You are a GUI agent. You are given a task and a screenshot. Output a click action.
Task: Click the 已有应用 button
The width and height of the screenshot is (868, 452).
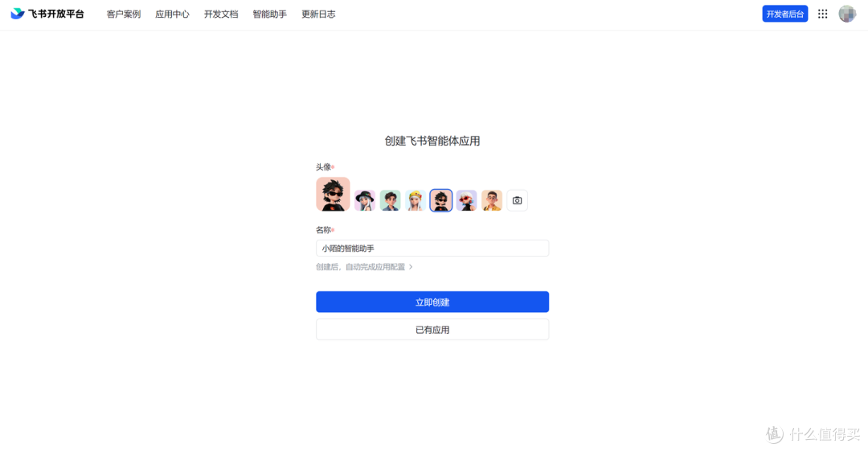(x=432, y=330)
